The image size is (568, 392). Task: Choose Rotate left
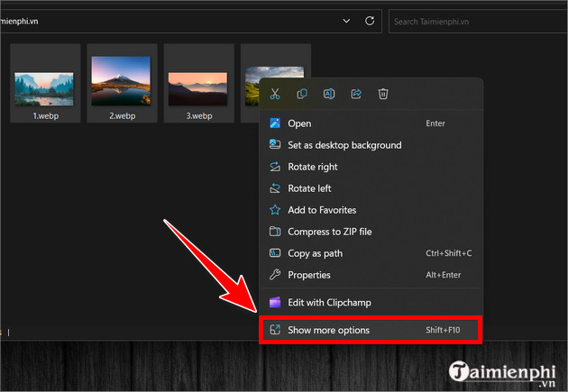point(372,188)
